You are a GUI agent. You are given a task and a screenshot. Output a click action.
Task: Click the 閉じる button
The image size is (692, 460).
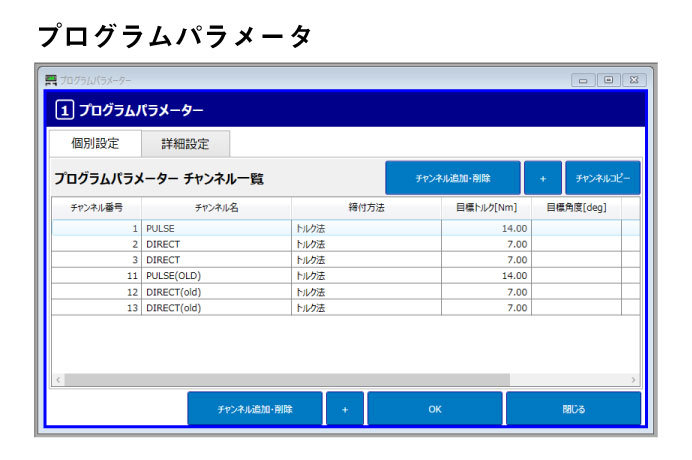click(573, 409)
